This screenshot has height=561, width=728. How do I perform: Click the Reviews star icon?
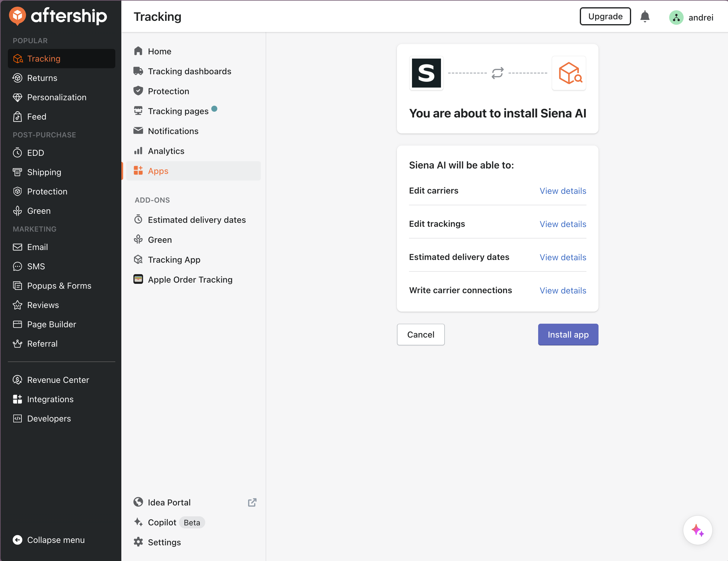17,305
